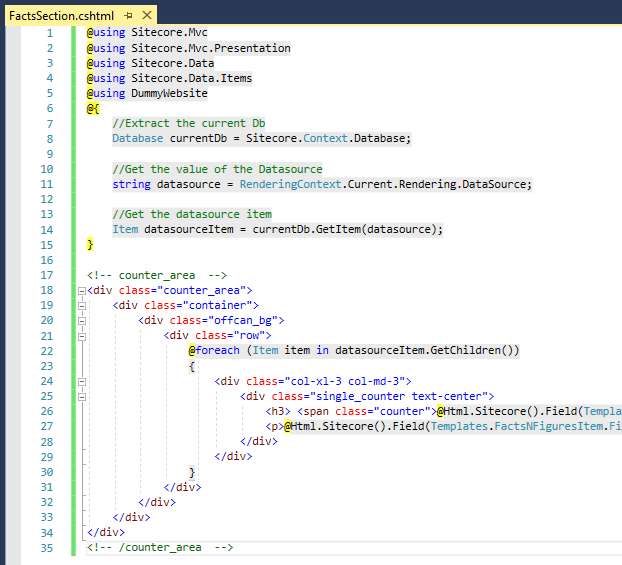Click the @foreach keyword on line 22
622x565 pixels.
point(214,350)
